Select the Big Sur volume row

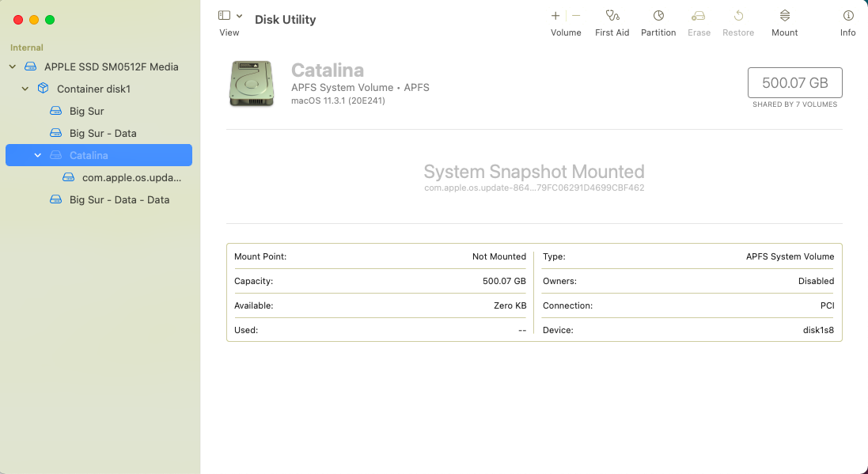[99, 111]
